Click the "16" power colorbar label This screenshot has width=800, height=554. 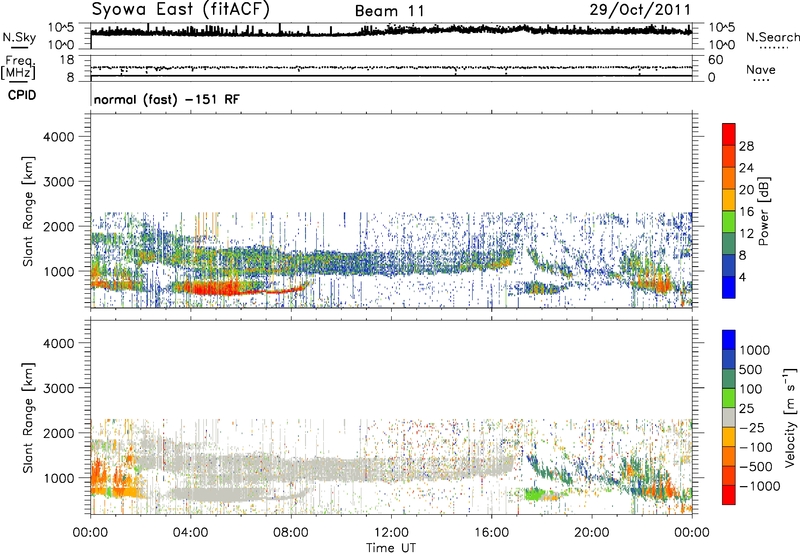746,211
